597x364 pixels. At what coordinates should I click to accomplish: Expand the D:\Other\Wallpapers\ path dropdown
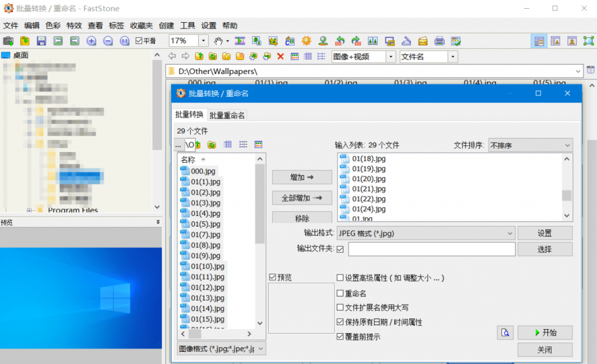coord(578,71)
